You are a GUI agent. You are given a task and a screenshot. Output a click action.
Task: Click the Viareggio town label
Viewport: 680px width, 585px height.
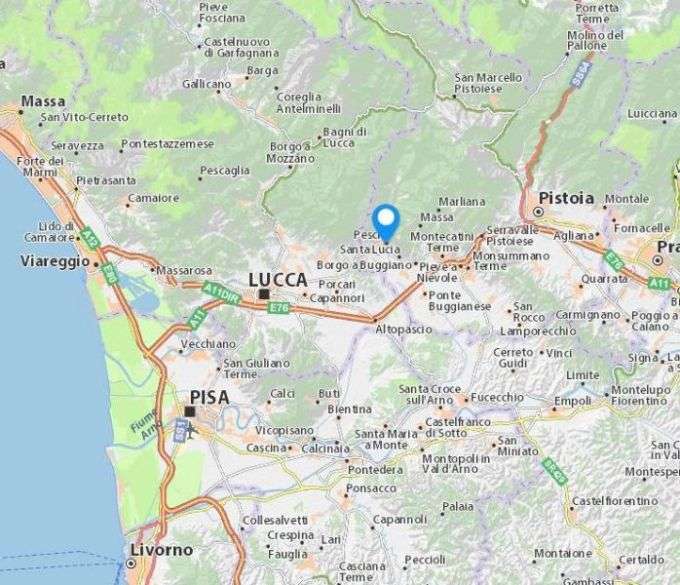[55, 261]
